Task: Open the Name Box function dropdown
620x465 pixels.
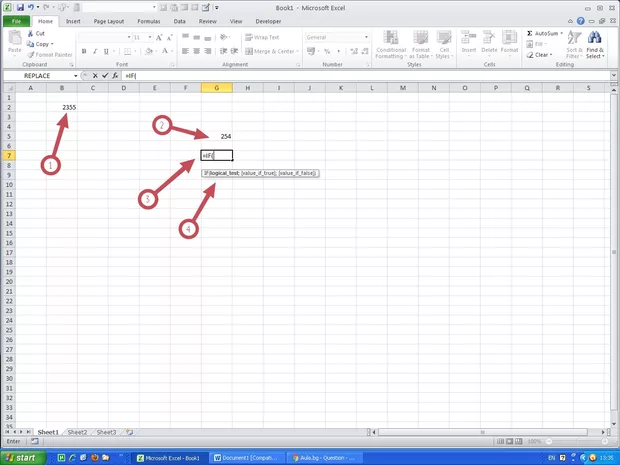Action: click(x=76, y=76)
